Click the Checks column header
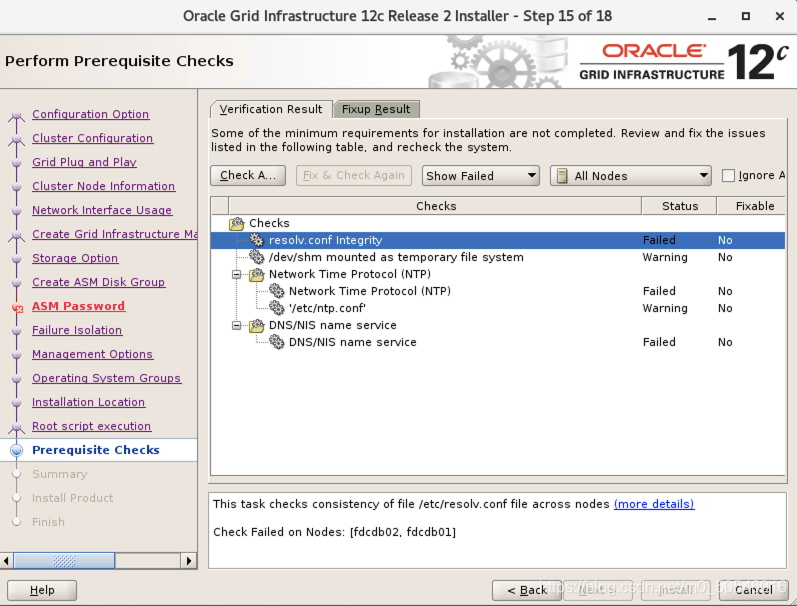This screenshot has width=797, height=606. click(x=436, y=206)
